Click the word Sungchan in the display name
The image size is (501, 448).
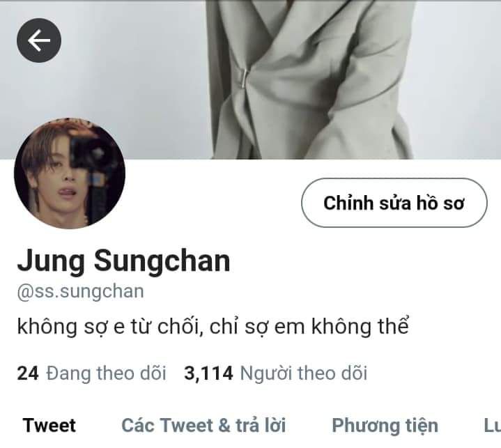click(162, 261)
